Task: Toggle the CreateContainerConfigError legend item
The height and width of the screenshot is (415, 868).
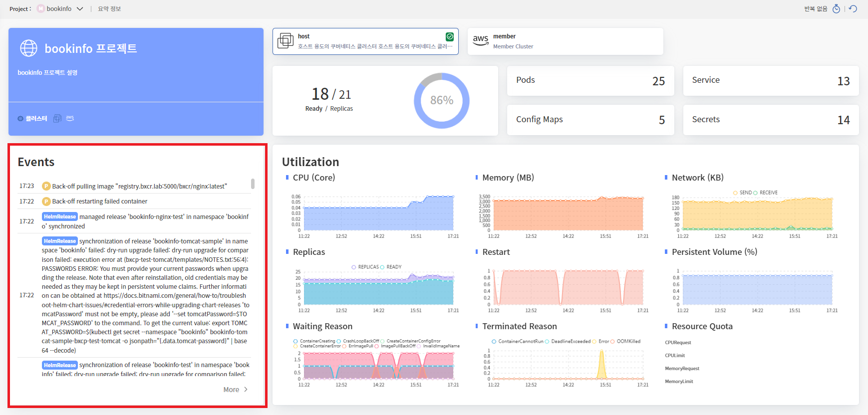Action: click(411, 341)
